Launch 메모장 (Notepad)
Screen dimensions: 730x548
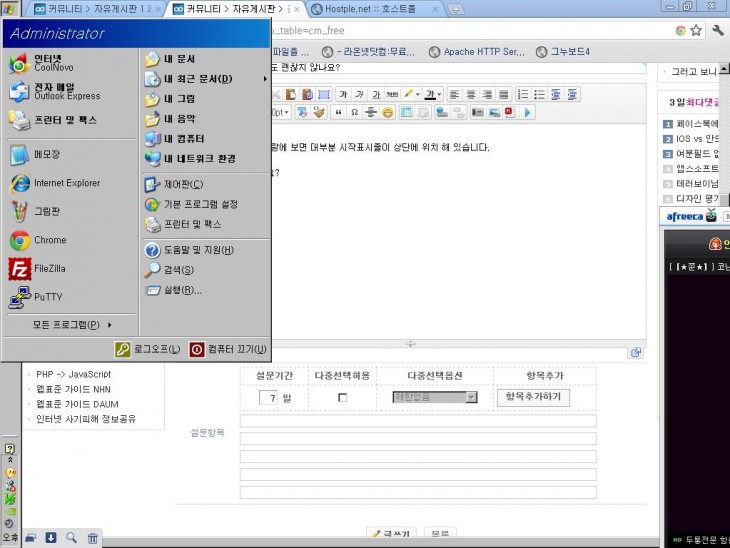click(34, 154)
